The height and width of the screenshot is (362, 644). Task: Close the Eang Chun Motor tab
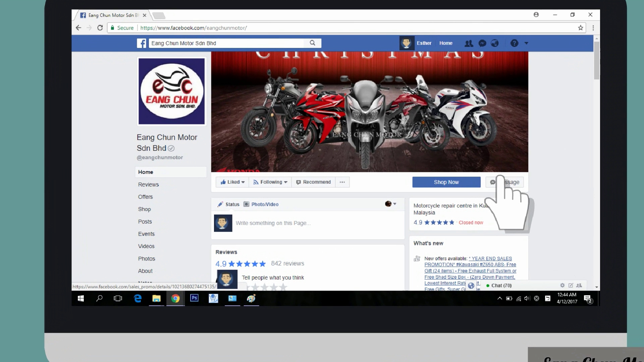[x=144, y=15]
